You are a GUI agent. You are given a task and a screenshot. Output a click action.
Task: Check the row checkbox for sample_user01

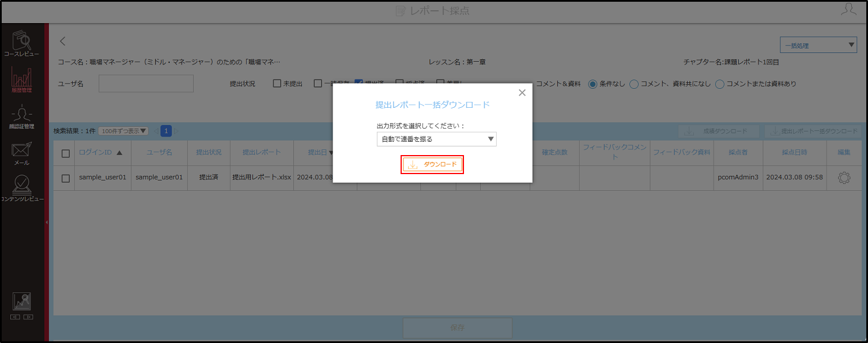pos(66,179)
